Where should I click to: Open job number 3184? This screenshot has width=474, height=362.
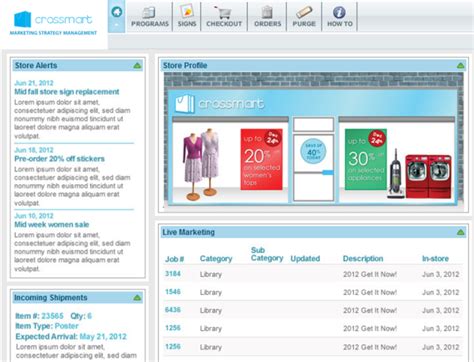point(173,274)
